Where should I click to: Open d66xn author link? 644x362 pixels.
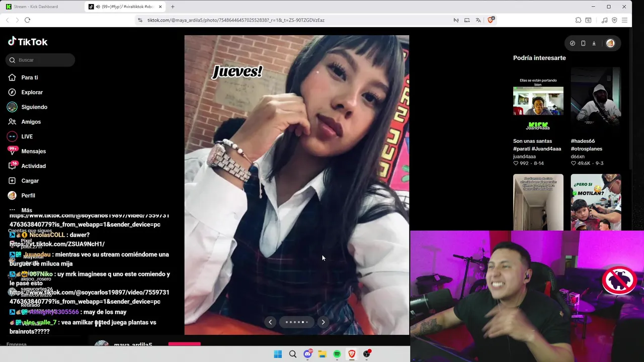[578, 156]
